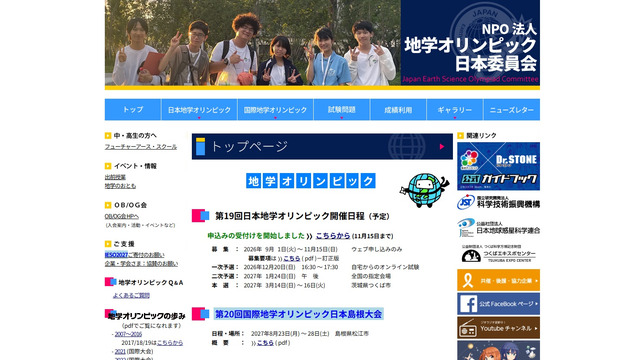Click the 地学オリンピックの歩み sidebar heading
The image size is (640, 360).
[x=147, y=316]
